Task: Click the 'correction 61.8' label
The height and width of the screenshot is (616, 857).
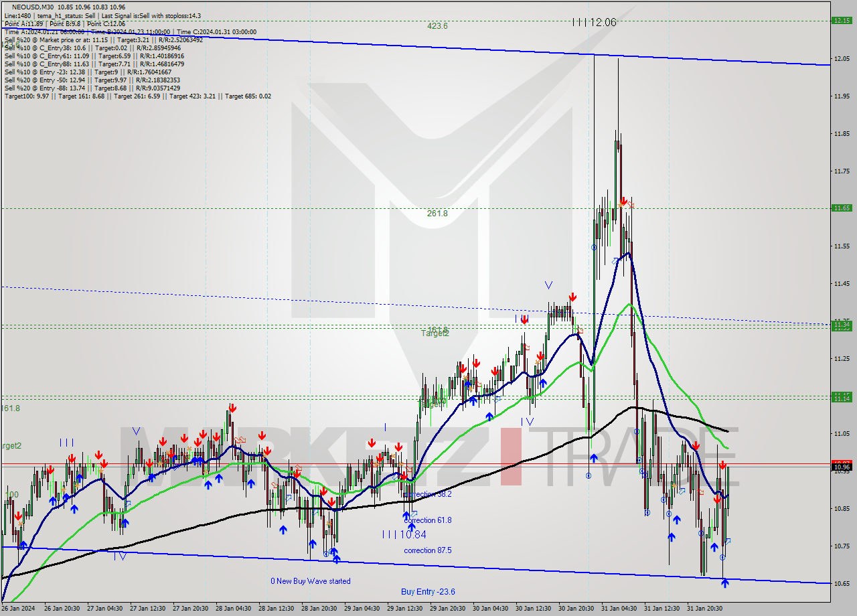Action: (x=427, y=520)
